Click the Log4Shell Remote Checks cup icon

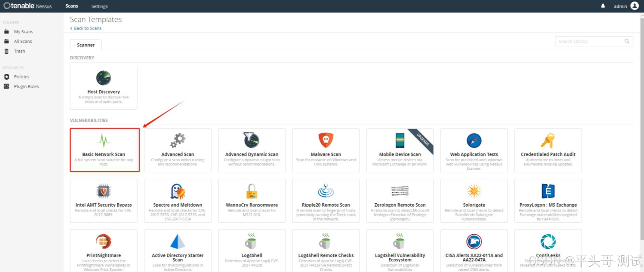(325, 241)
